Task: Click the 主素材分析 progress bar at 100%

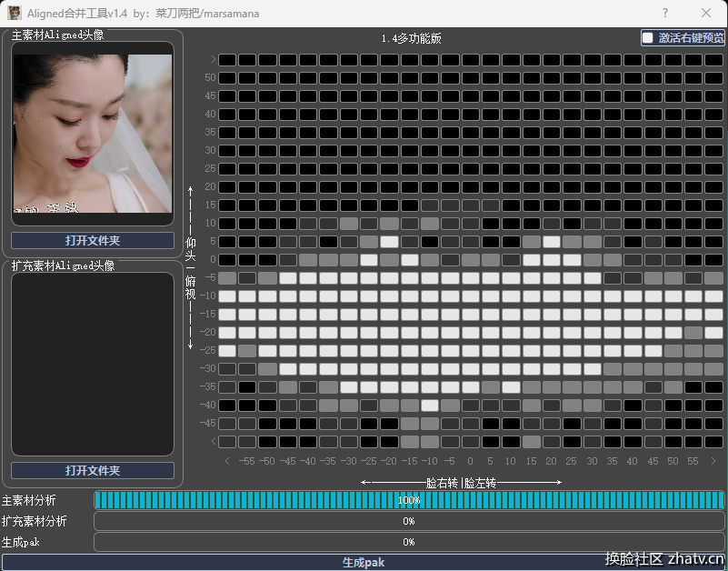Action: point(409,500)
